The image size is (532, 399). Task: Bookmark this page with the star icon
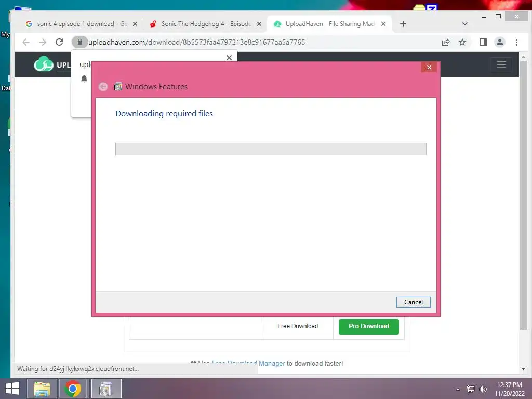(x=462, y=42)
